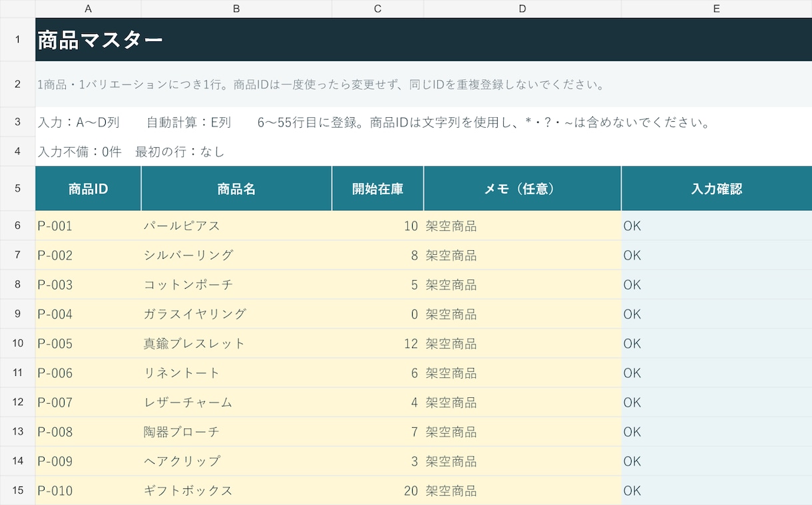The width and height of the screenshot is (812, 505).
Task: Select the シルバーリング cell
Action: click(x=236, y=255)
